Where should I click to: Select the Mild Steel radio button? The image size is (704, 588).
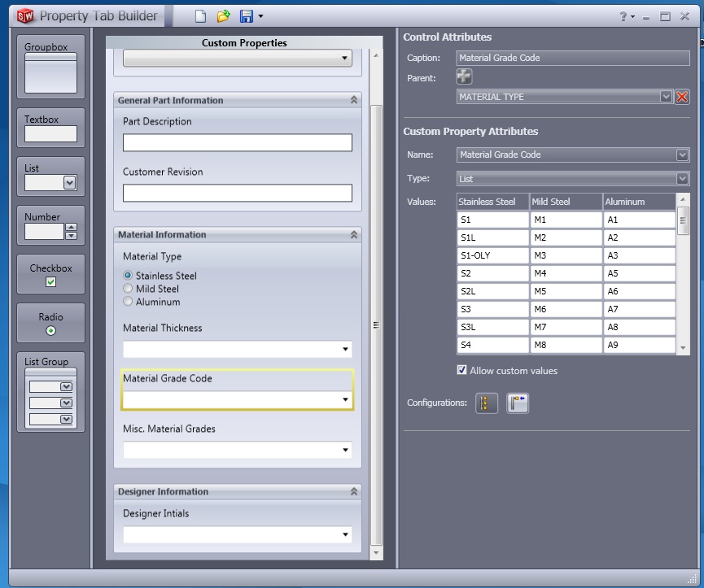(x=128, y=289)
